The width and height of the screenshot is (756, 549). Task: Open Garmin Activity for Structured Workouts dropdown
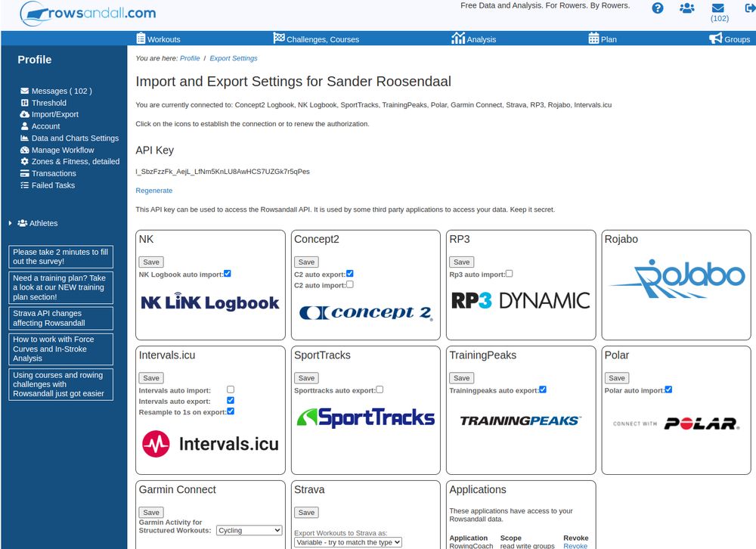point(249,530)
